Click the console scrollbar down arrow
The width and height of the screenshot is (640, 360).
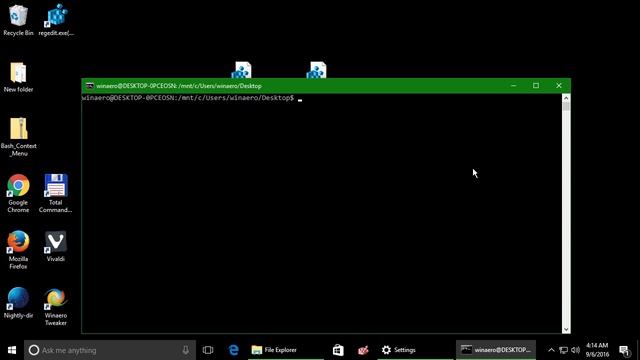[x=566, y=329]
